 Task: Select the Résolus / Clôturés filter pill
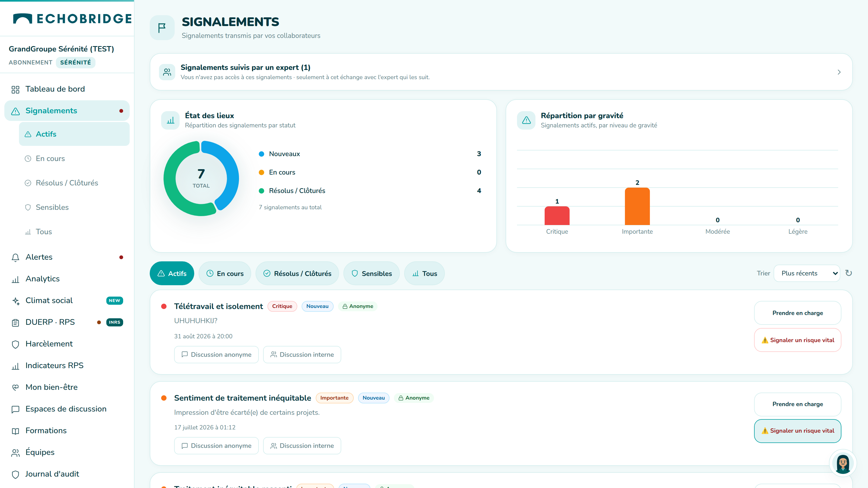(297, 274)
